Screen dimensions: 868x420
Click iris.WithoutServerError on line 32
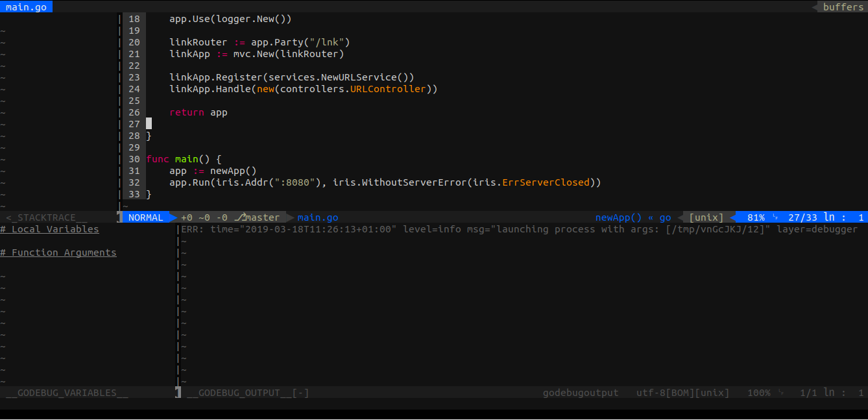pyautogui.click(x=400, y=182)
